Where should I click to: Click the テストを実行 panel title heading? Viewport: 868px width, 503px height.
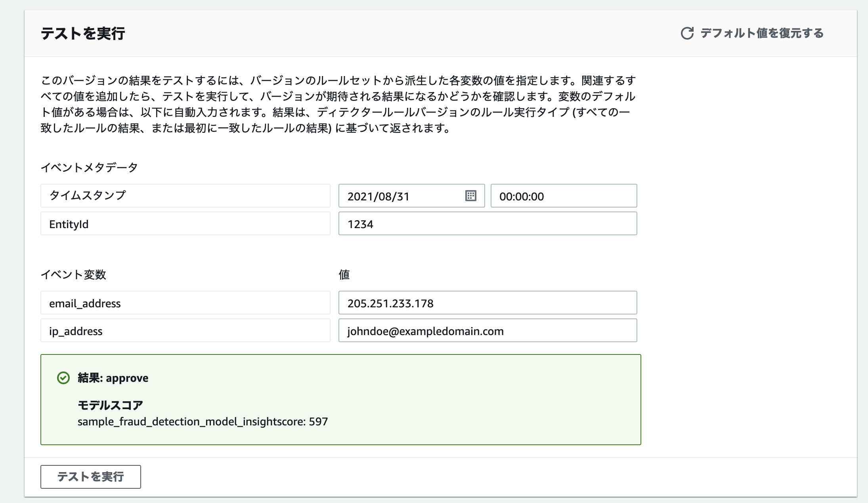click(x=83, y=33)
